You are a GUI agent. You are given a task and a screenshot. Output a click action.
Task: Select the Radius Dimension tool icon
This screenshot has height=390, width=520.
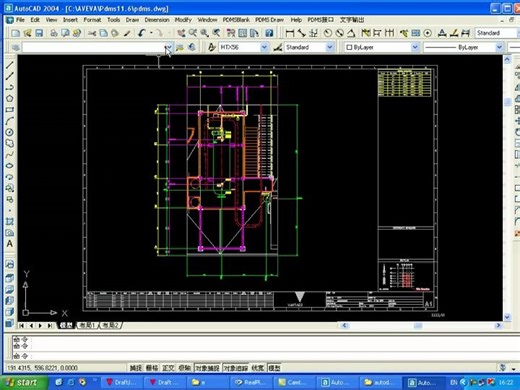328,33
